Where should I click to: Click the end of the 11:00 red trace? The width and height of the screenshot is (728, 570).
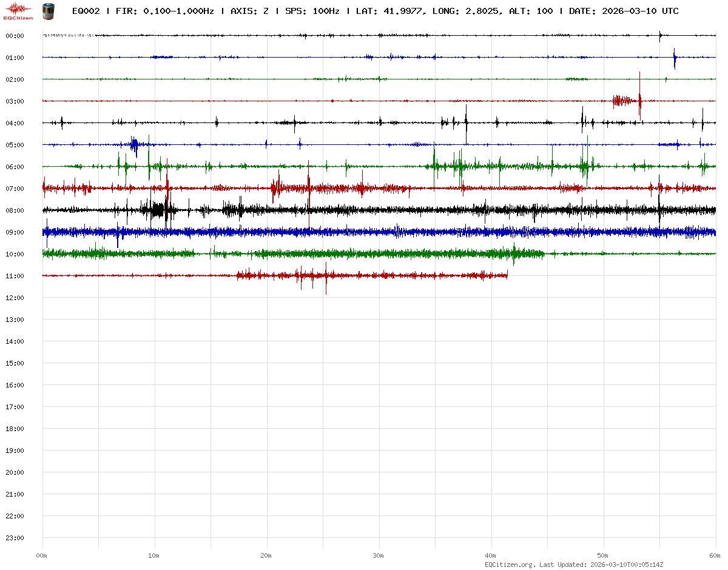coord(507,275)
